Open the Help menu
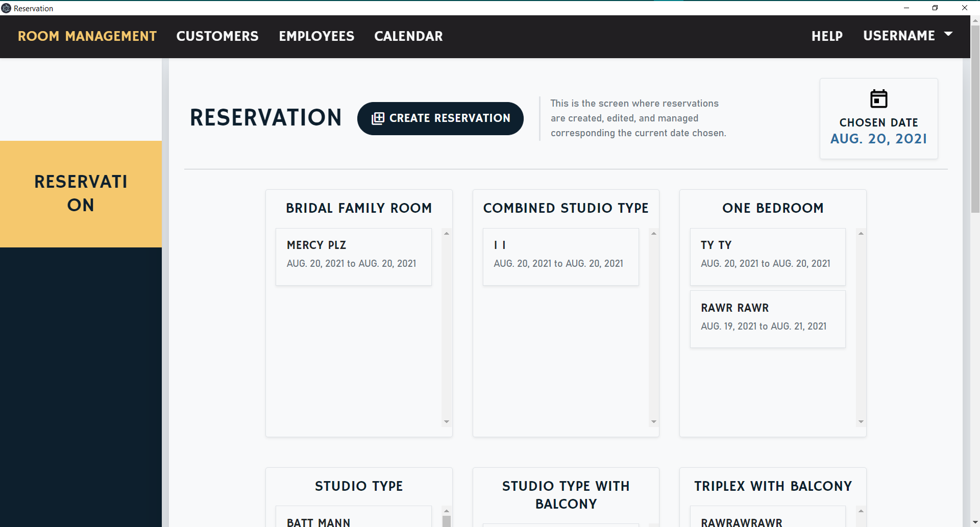The image size is (980, 527). [827, 36]
